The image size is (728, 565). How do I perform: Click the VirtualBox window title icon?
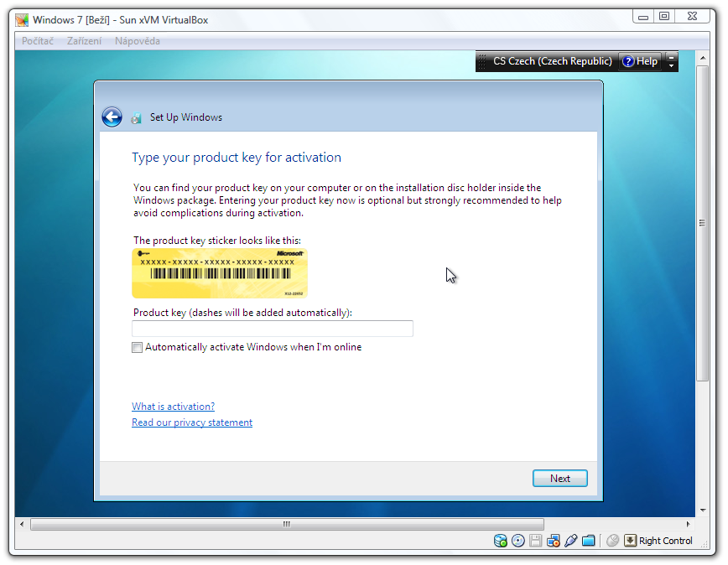point(22,20)
